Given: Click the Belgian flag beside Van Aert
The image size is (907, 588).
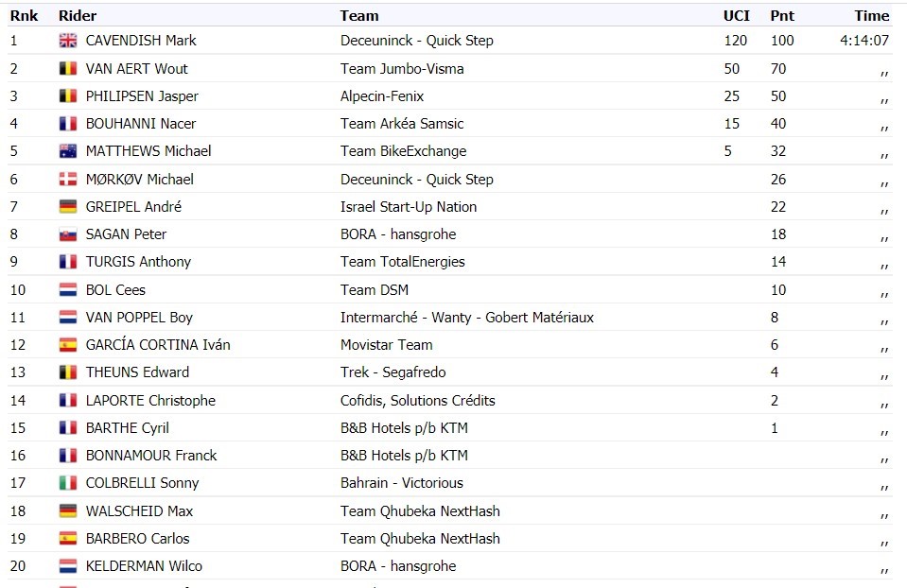Looking at the screenshot, I should [68, 69].
